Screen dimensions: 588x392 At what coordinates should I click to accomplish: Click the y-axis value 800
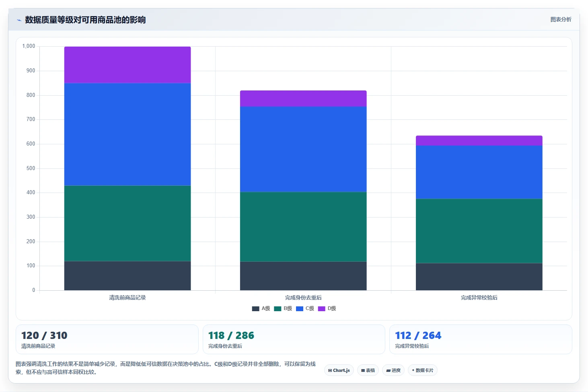[x=31, y=95]
